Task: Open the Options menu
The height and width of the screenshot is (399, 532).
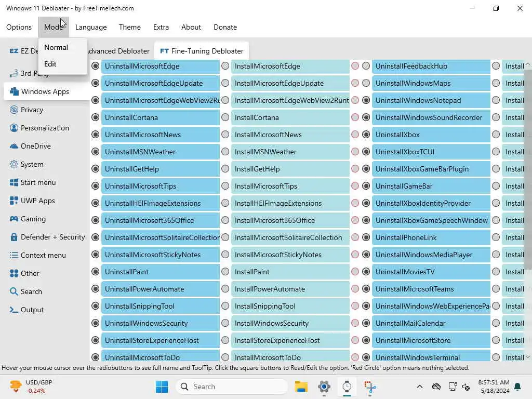Action: [x=19, y=27]
